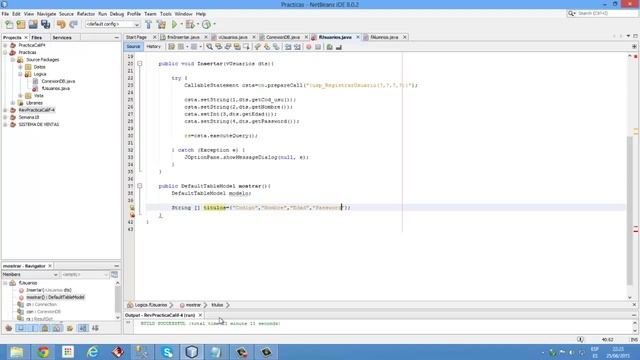Click the Open Project toolbar icon
The width and height of the screenshot is (640, 360).
33,24
